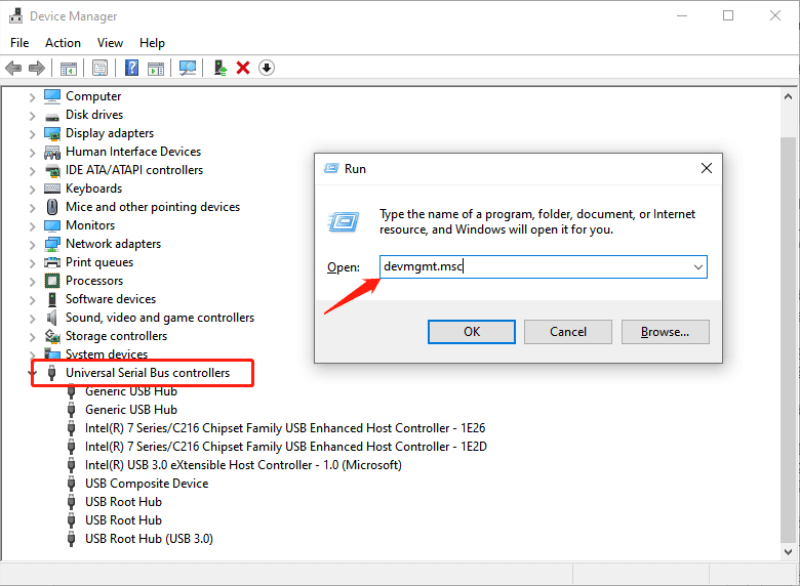800x586 pixels.
Task: Click the Forward arrow toolbar icon
Action: 37,68
